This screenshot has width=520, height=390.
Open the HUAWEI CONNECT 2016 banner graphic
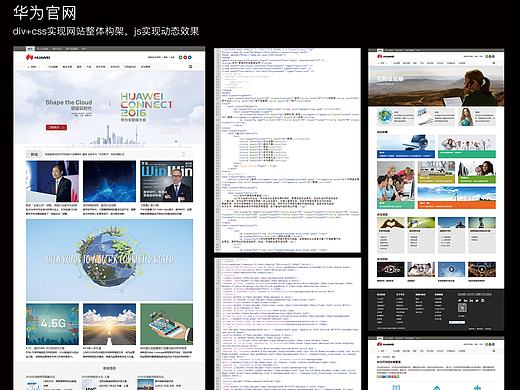(146, 107)
